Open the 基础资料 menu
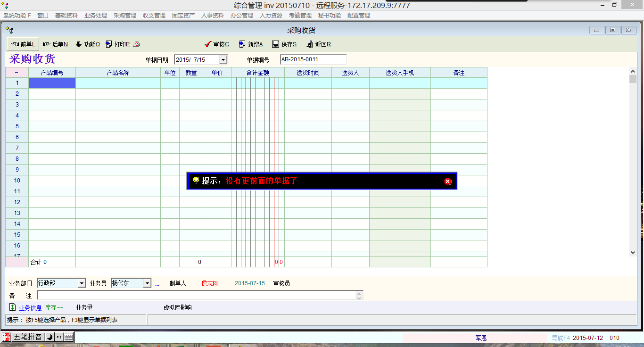The height and width of the screenshot is (347, 644). [x=66, y=16]
